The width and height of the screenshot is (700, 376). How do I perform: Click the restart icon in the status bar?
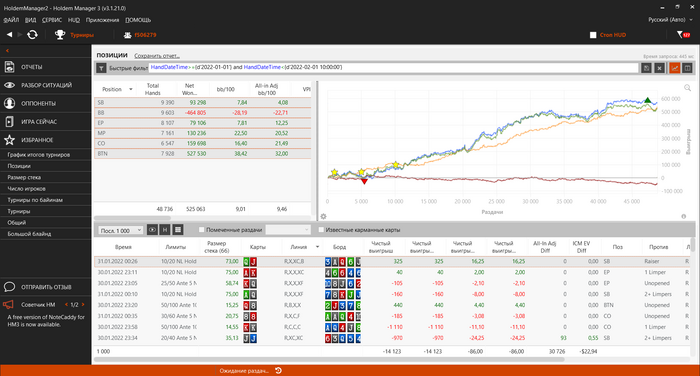pyautogui.click(x=278, y=371)
